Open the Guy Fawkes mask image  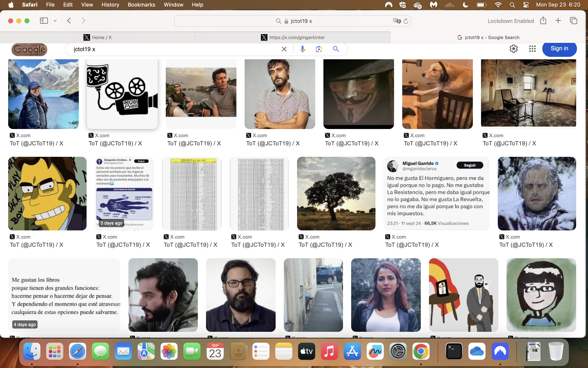click(359, 94)
